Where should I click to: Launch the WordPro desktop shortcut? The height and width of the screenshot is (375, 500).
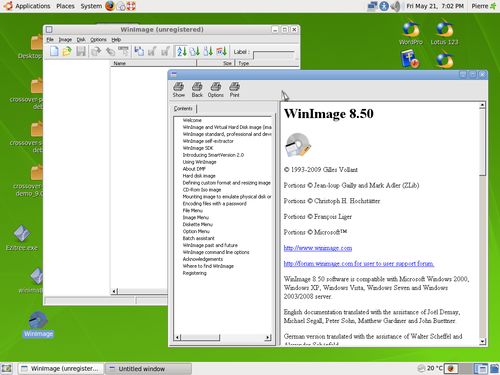(x=411, y=32)
